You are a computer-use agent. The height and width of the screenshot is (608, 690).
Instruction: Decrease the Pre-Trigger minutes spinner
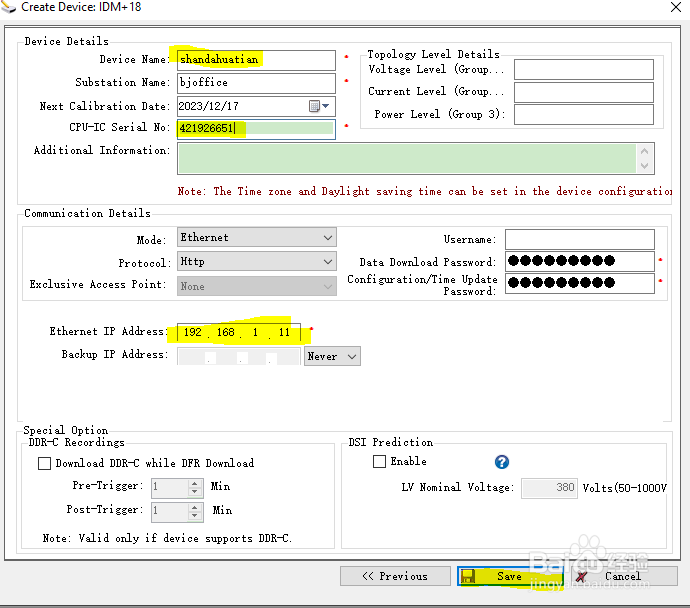195,492
